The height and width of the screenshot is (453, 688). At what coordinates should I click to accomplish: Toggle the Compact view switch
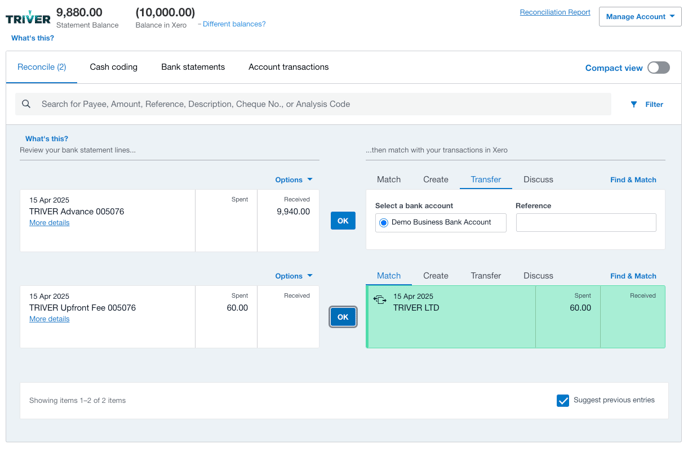pos(659,68)
